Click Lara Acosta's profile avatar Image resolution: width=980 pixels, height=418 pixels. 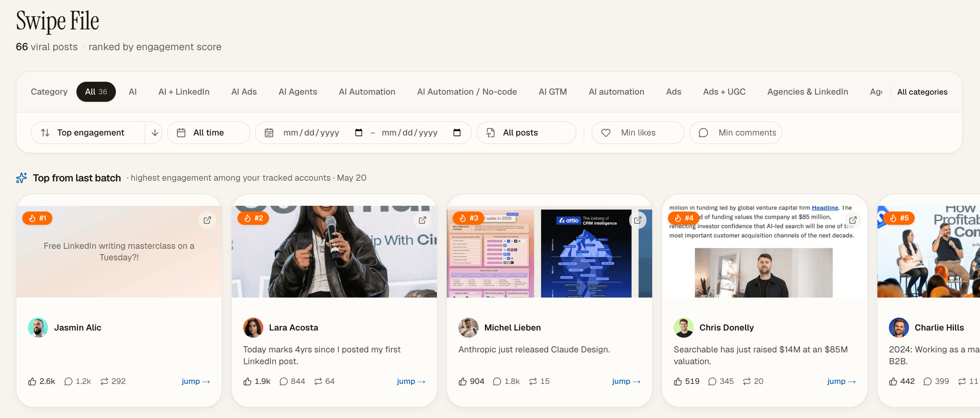click(x=253, y=327)
